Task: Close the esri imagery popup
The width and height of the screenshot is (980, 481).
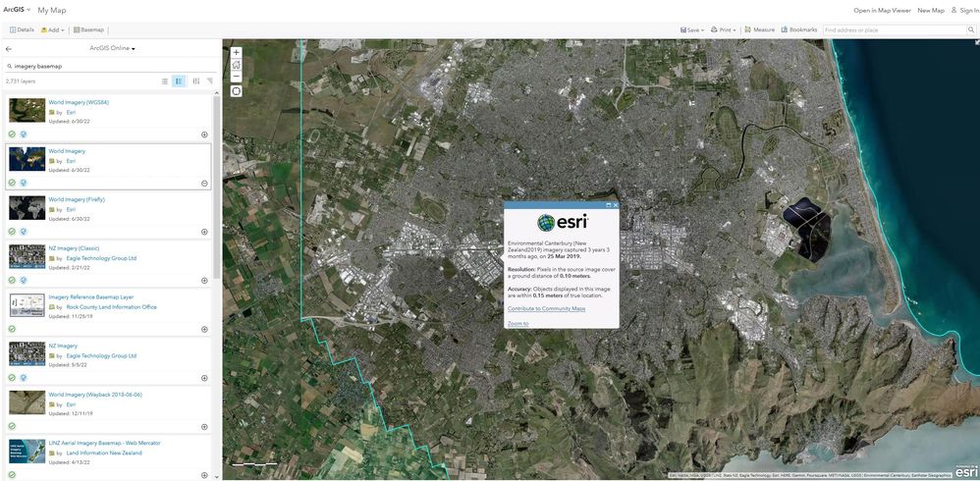Action: coord(616,205)
